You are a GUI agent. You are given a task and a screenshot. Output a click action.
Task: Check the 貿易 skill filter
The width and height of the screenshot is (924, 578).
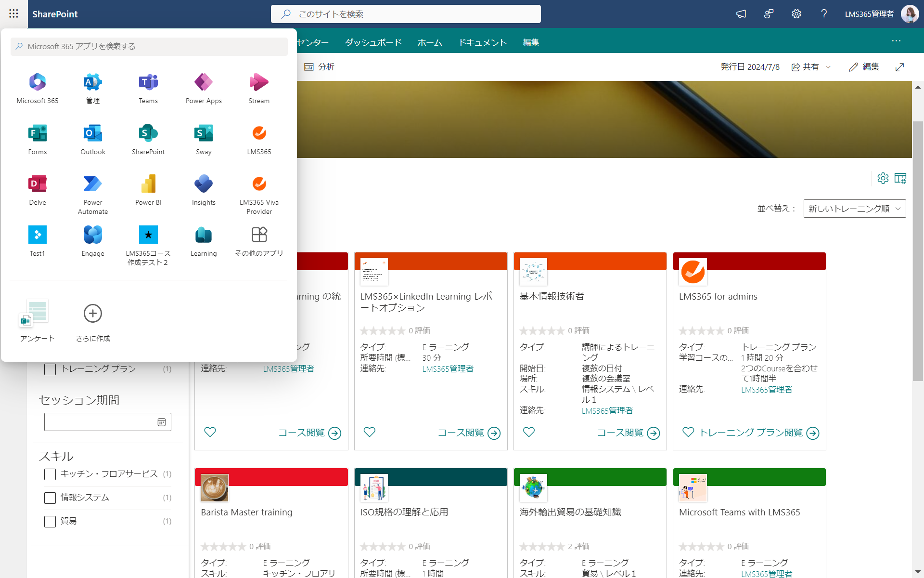[x=50, y=522]
